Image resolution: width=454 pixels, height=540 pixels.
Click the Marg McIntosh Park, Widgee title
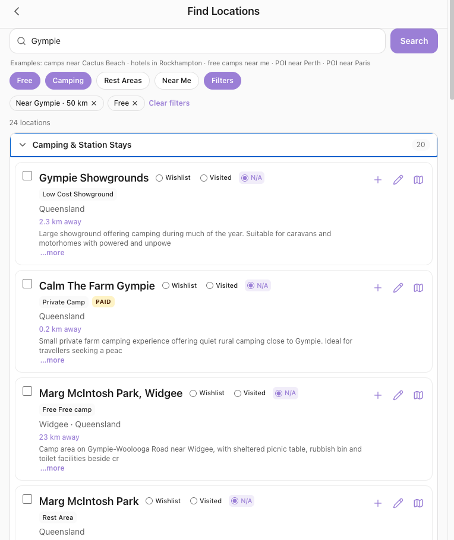click(111, 393)
